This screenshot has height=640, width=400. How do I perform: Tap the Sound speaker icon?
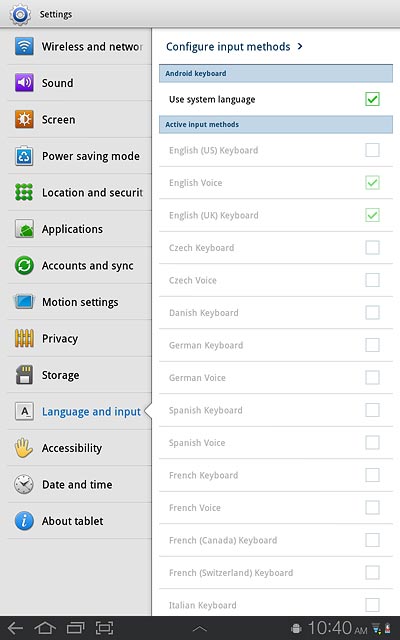click(24, 82)
